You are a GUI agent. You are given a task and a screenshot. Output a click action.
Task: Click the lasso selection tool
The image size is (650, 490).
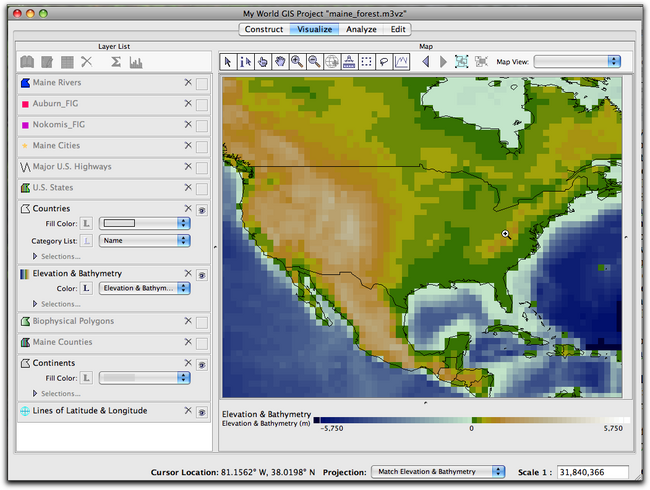point(384,62)
